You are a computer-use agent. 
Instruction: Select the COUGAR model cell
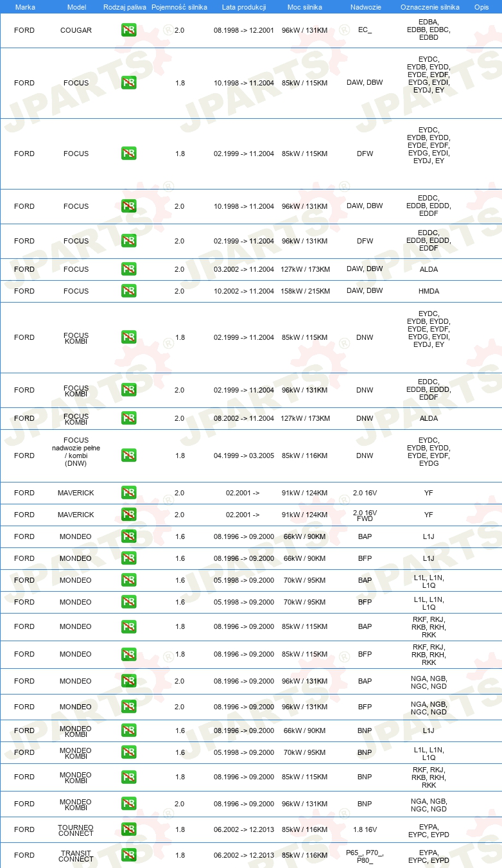pyautogui.click(x=76, y=30)
